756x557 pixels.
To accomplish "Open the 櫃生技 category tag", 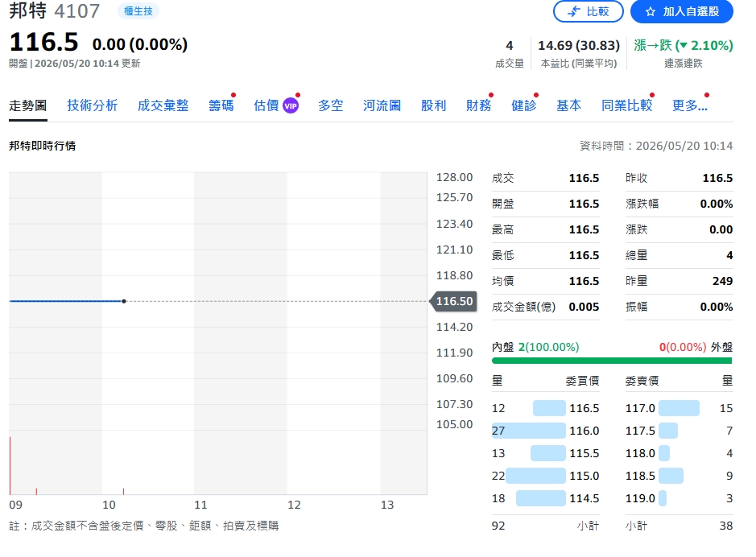I will tap(138, 11).
